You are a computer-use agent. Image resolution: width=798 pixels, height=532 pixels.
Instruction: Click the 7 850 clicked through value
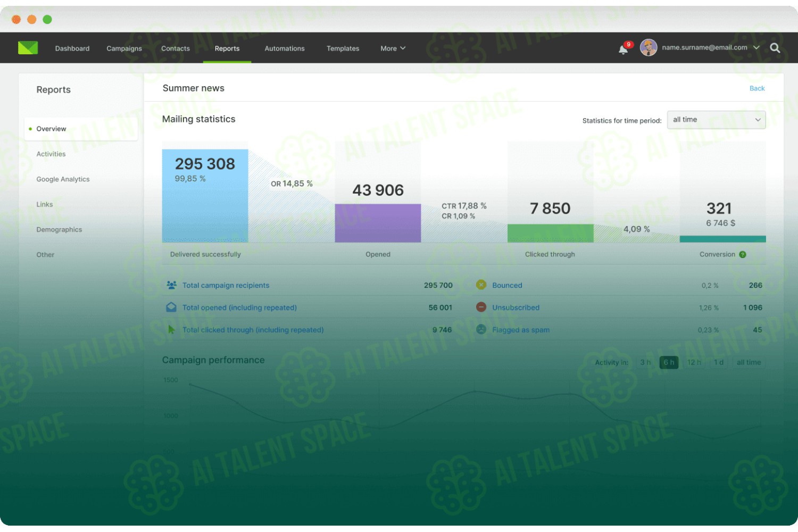tap(550, 209)
